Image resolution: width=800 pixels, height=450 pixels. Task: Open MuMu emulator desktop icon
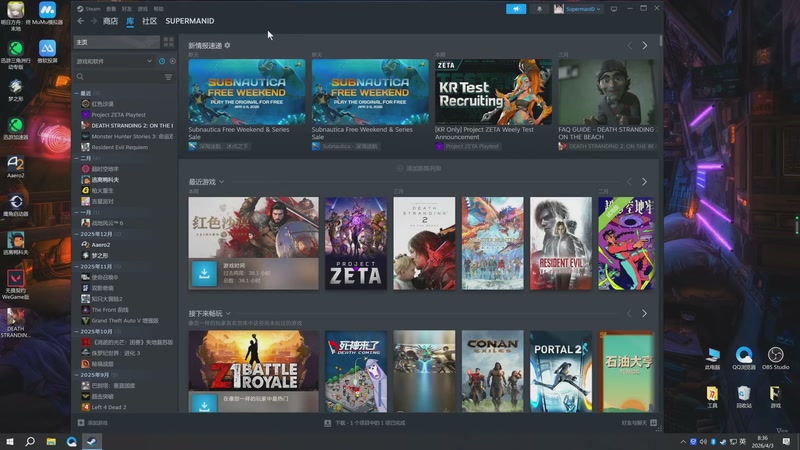[x=47, y=14]
